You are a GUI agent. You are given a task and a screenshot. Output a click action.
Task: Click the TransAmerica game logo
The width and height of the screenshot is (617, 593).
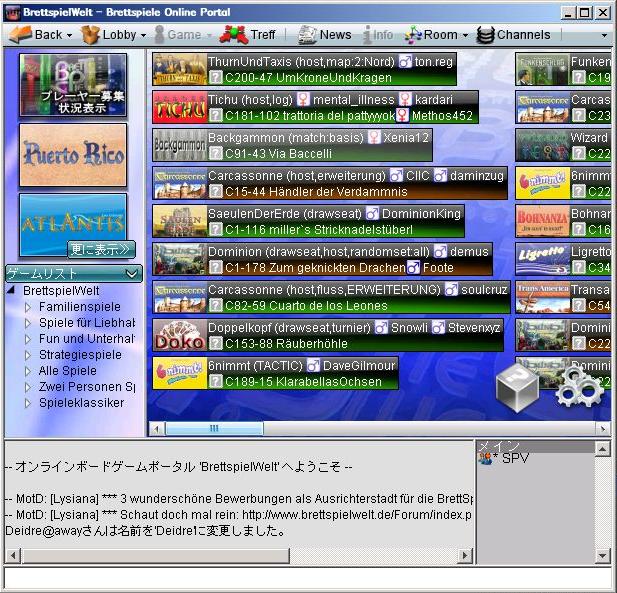point(543,297)
